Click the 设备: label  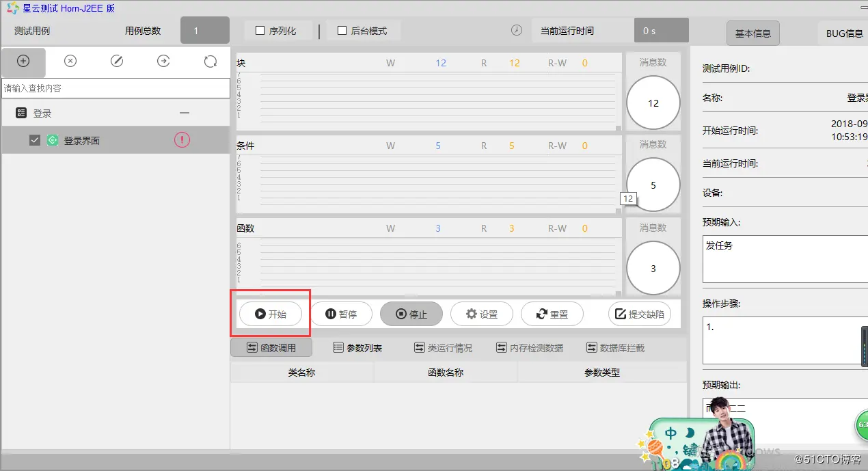[x=712, y=193]
